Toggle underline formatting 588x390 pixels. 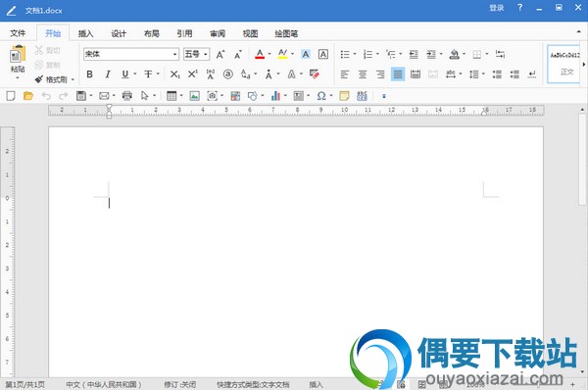pyautogui.click(x=125, y=74)
